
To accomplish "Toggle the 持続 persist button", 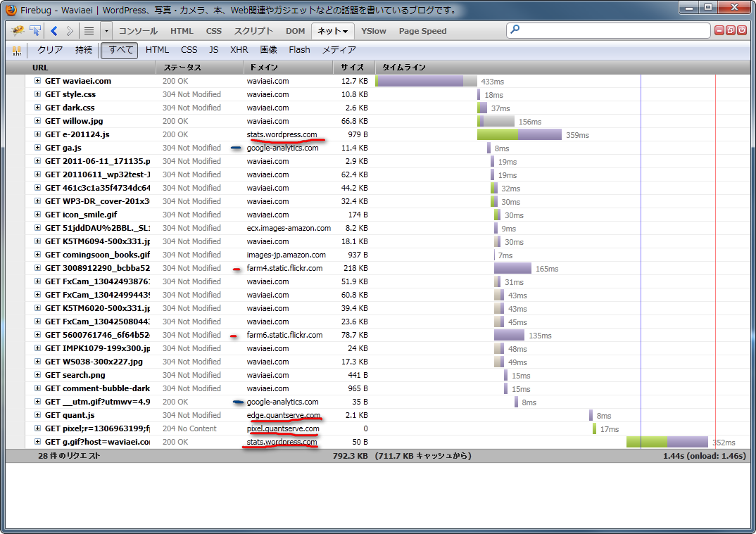I will pyautogui.click(x=83, y=50).
